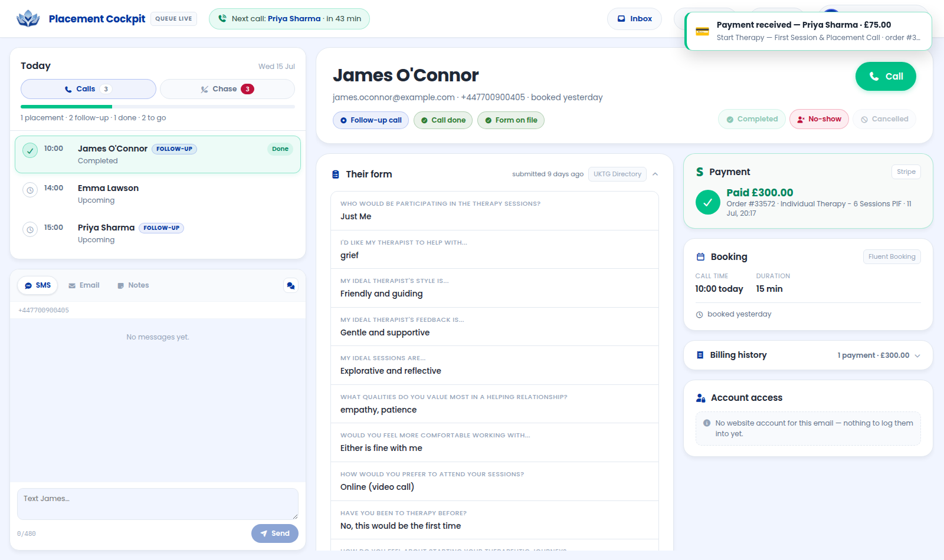The height and width of the screenshot is (560, 944).
Task: Click the QUEUE LIVE badge
Action: [173, 19]
